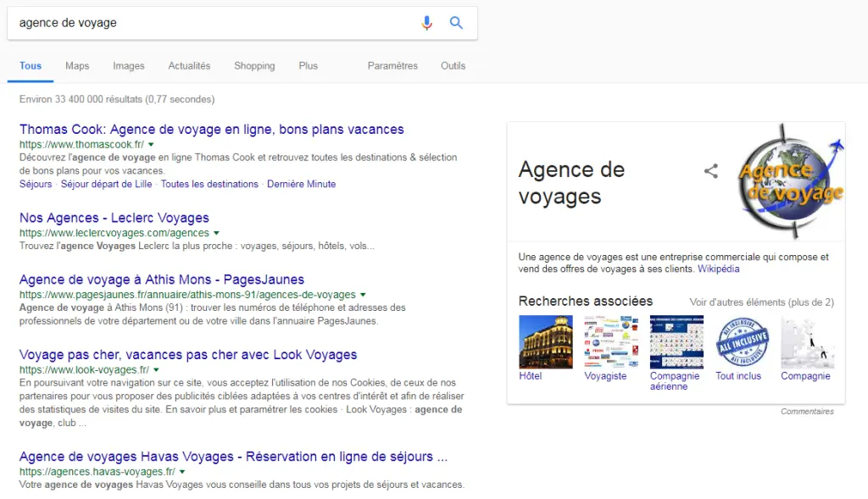Switch to the Shopping tab
The width and height of the screenshot is (868, 499).
point(254,66)
